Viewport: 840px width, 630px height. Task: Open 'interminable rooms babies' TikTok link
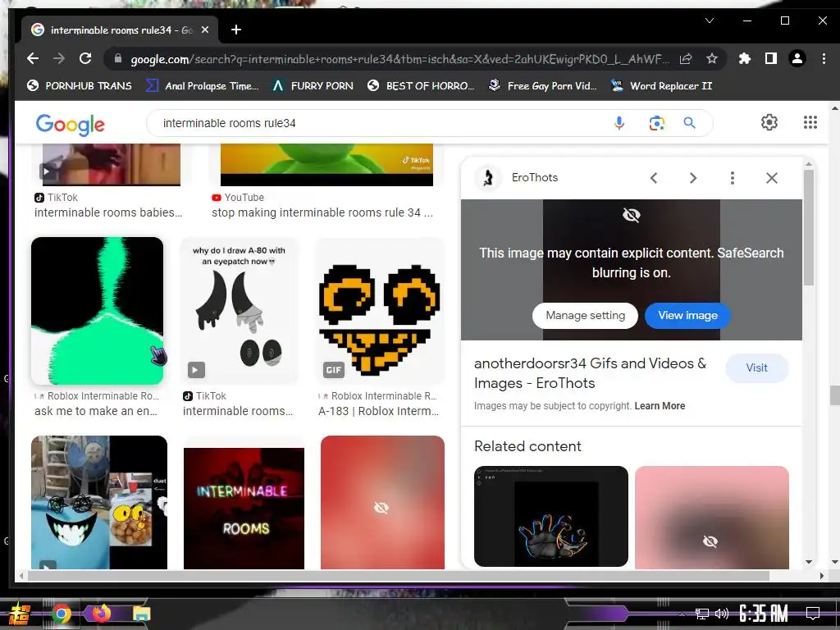(108, 212)
